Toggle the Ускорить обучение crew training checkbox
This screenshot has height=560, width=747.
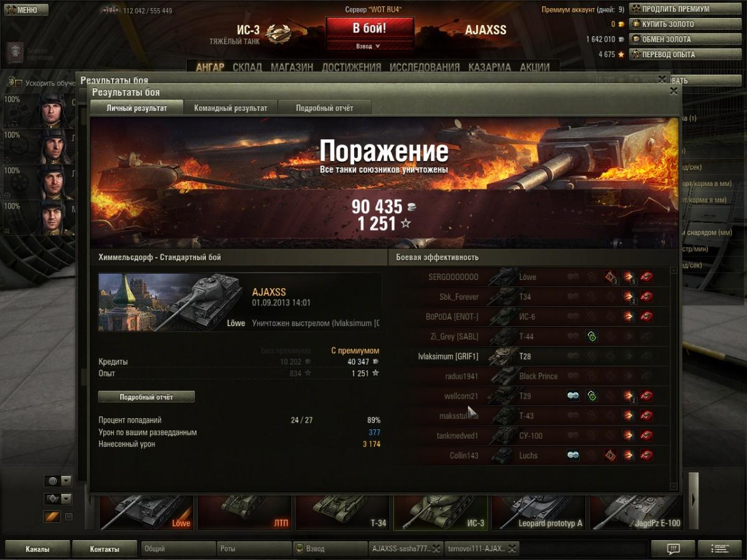click(19, 83)
